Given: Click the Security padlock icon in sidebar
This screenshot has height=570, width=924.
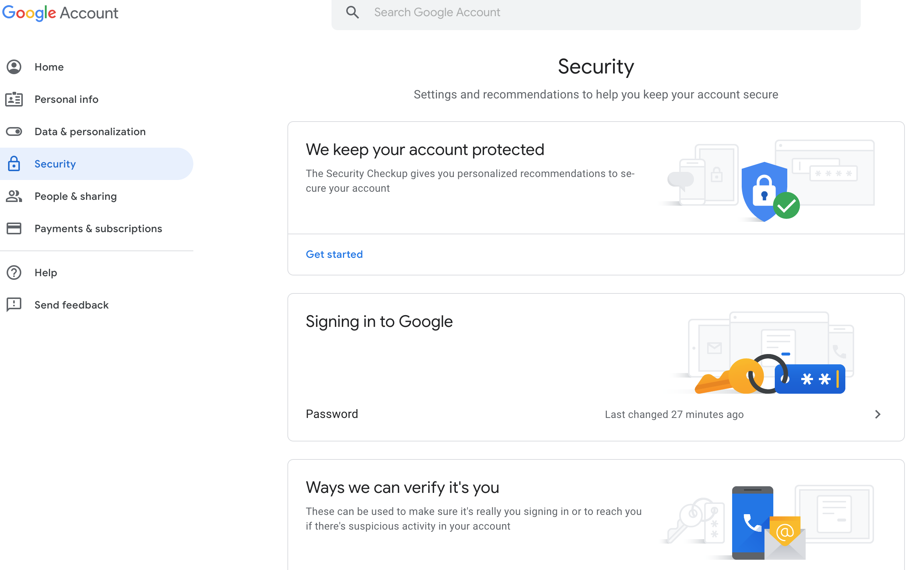Looking at the screenshot, I should pos(14,163).
